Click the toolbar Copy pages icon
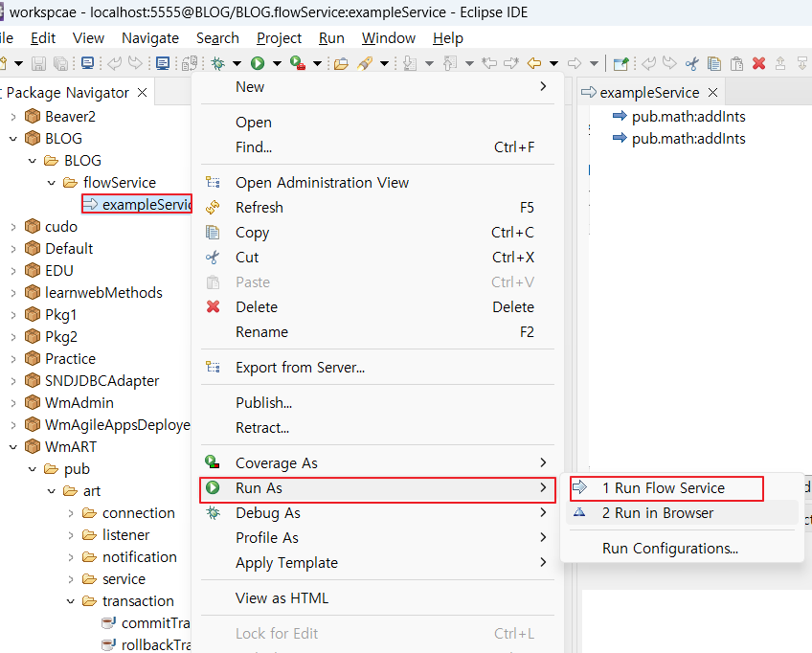The height and width of the screenshot is (653, 812). point(714,64)
